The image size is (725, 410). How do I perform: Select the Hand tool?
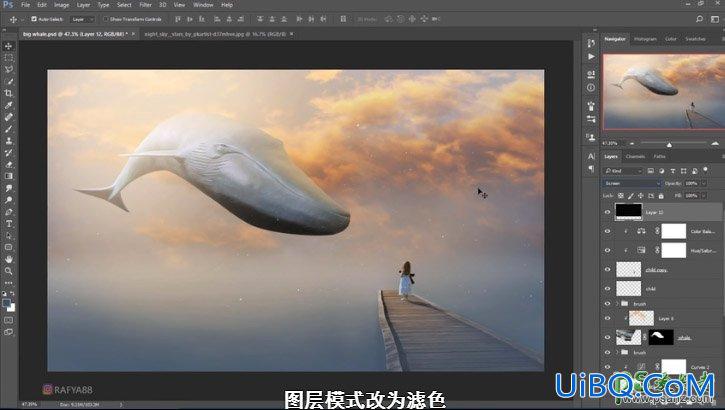(8, 259)
